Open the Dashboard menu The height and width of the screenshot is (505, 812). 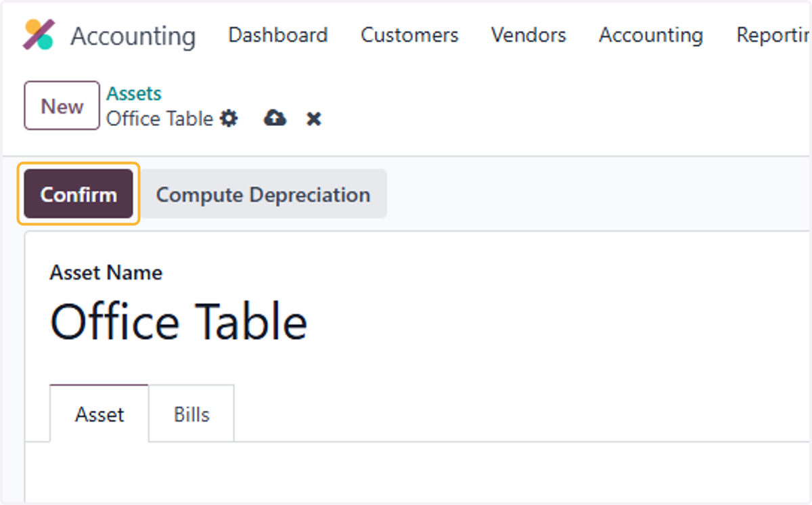pos(278,35)
